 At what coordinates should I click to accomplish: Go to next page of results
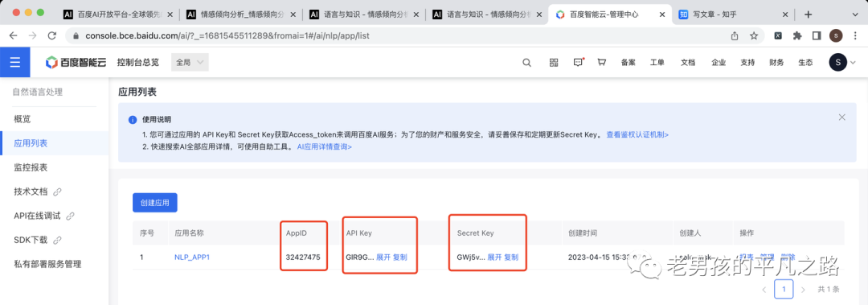(803, 289)
